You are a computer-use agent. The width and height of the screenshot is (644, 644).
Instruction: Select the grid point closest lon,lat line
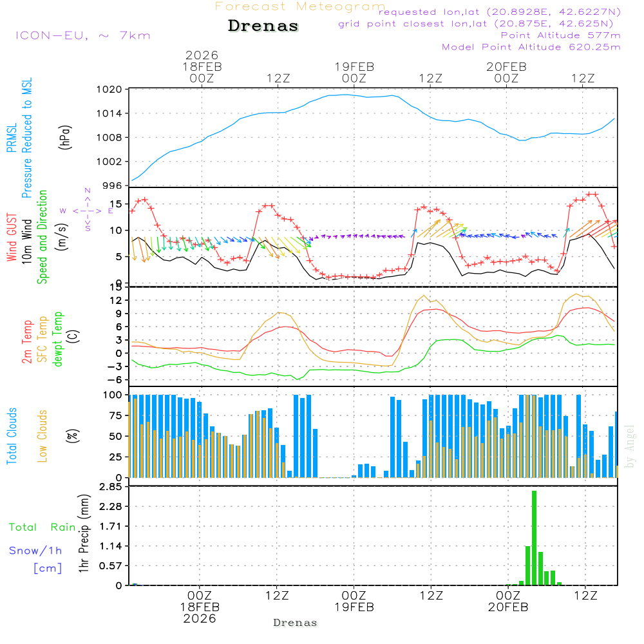[480, 24]
